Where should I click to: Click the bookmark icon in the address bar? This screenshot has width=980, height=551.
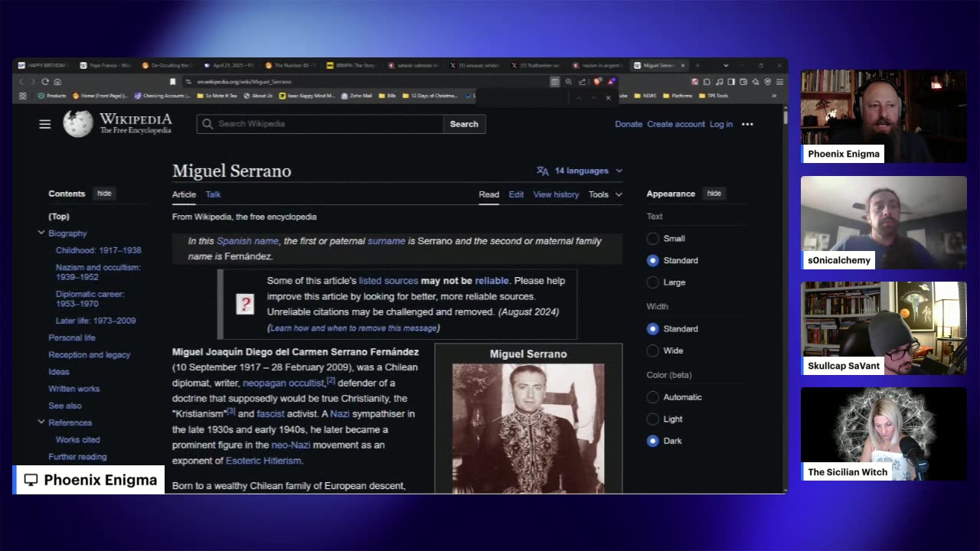(172, 82)
